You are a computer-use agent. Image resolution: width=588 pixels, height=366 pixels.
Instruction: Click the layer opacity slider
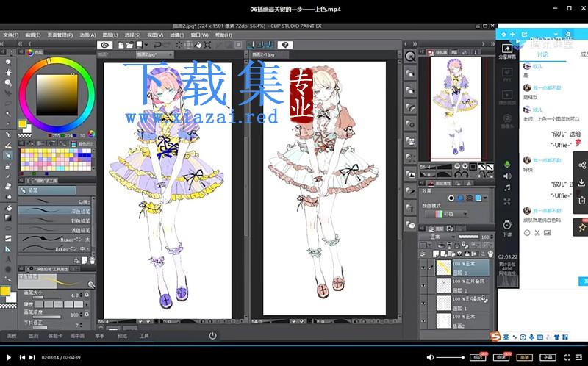tap(468, 237)
